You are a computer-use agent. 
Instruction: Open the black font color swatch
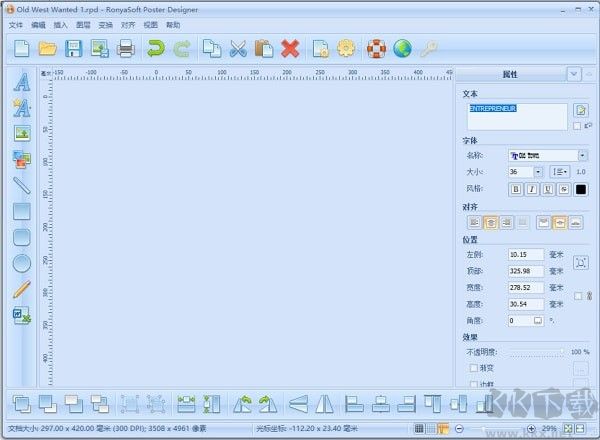(581, 189)
